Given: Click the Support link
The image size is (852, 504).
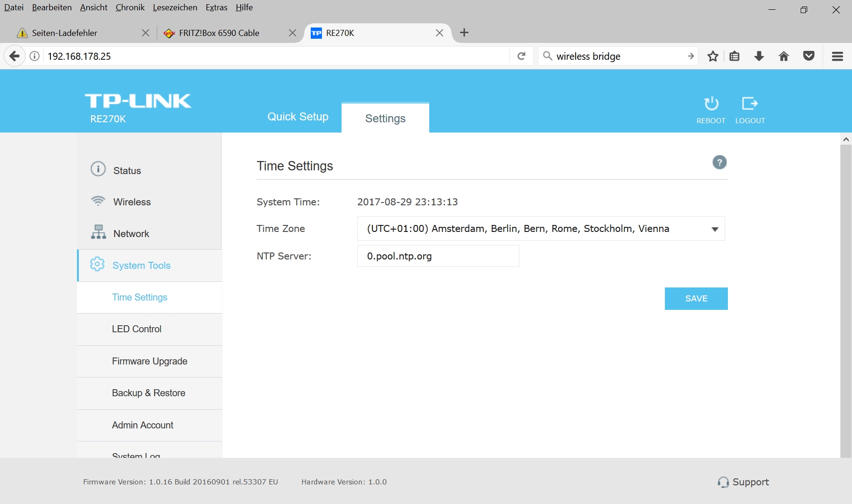Looking at the screenshot, I should click(750, 482).
